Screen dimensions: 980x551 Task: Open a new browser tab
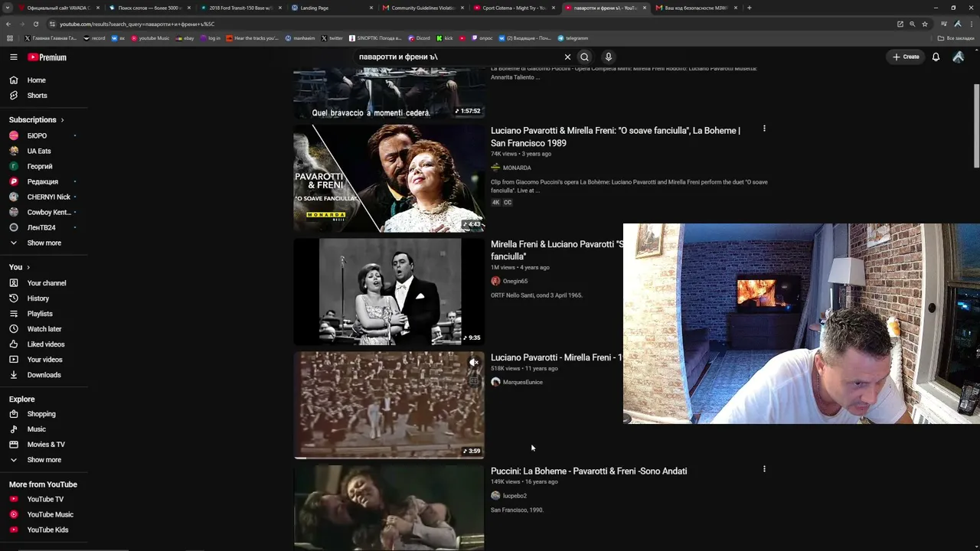(x=749, y=8)
